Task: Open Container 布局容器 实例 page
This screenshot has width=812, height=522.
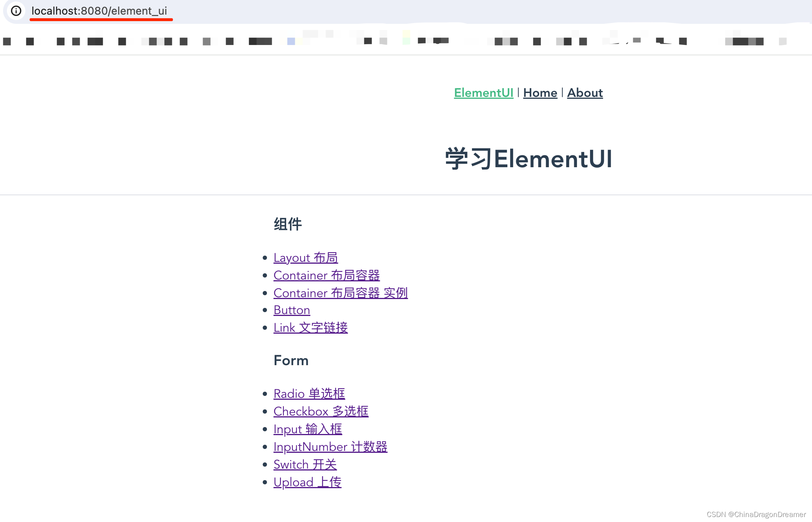Action: coord(341,292)
